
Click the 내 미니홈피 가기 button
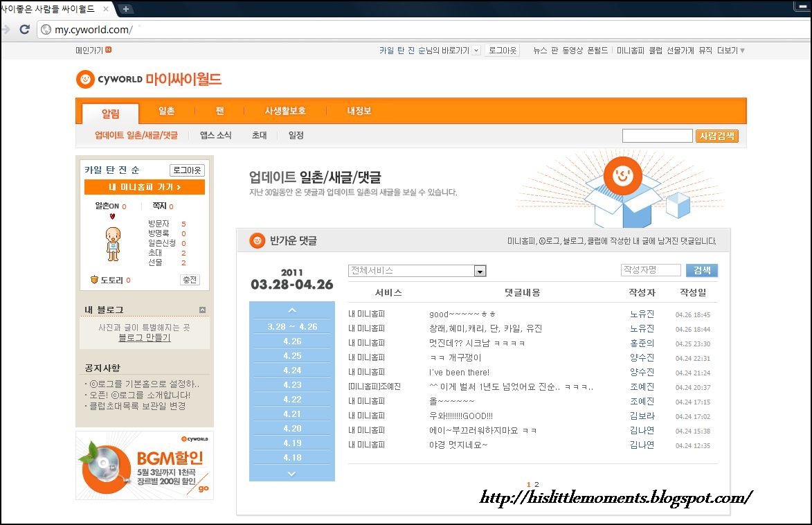tap(144, 186)
